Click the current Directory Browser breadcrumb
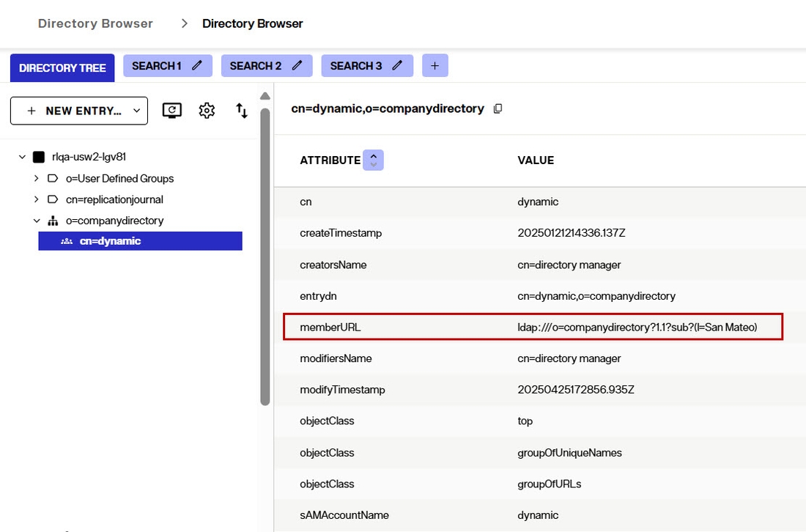 coord(252,23)
